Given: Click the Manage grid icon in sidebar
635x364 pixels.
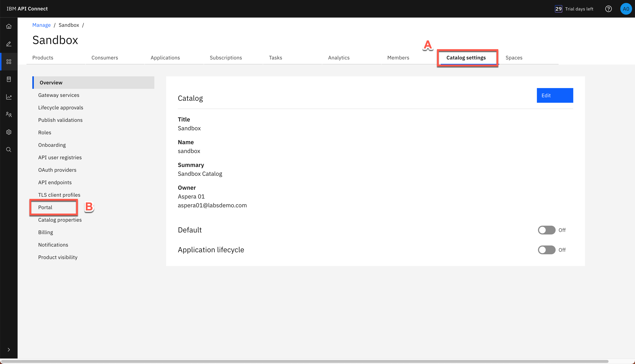Looking at the screenshot, I should point(9,61).
